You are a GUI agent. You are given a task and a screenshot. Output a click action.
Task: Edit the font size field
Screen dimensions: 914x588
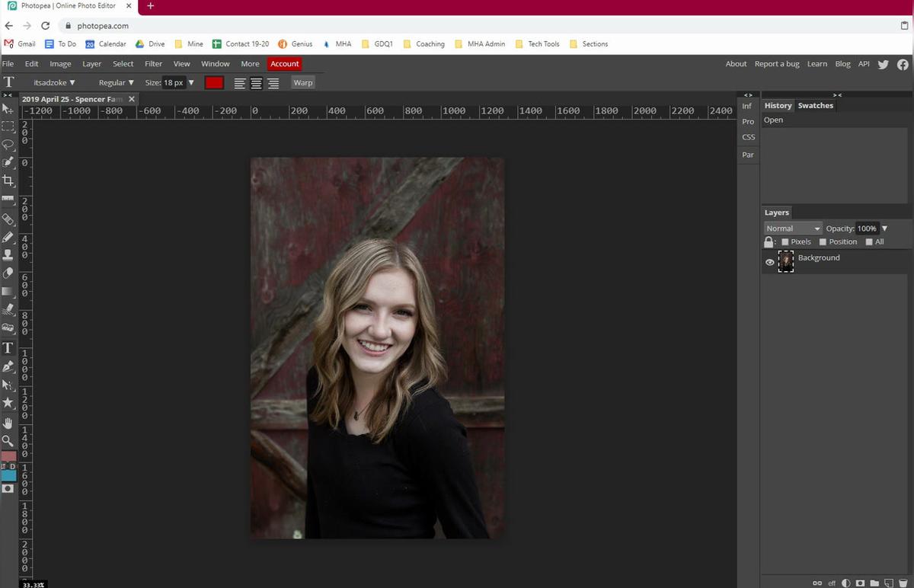point(174,82)
